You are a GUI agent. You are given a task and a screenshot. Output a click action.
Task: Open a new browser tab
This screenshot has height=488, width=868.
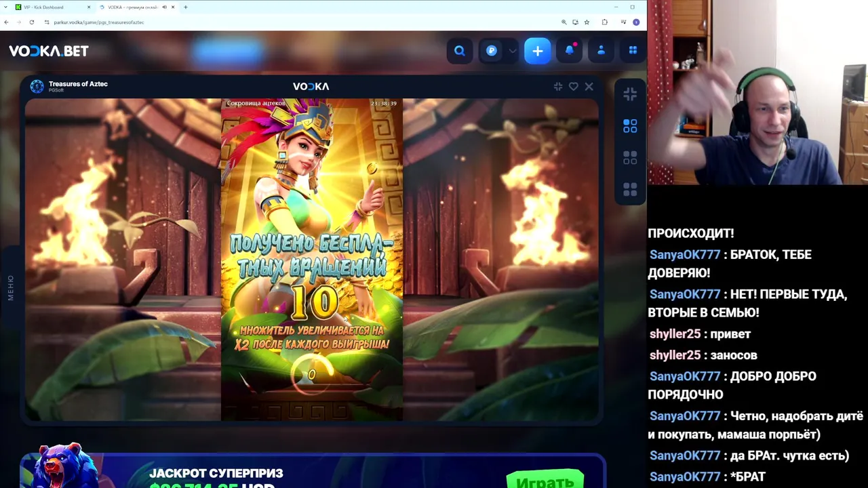(185, 7)
